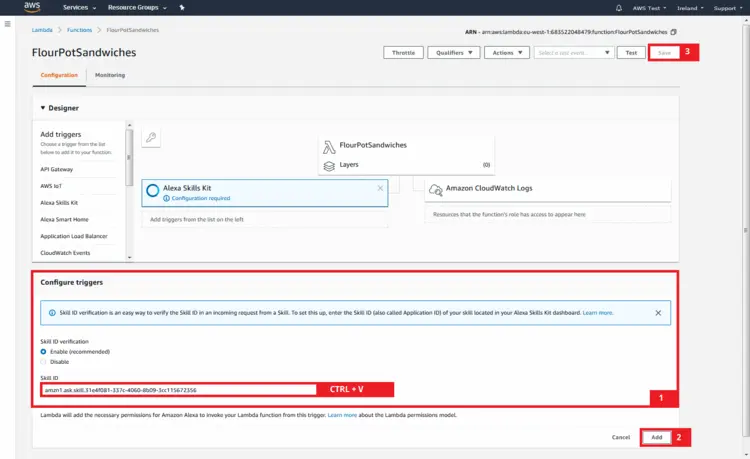Image resolution: width=750 pixels, height=459 pixels.
Task: Click the Lambda function icon for FlourPotSandwiches
Action: coord(329,147)
